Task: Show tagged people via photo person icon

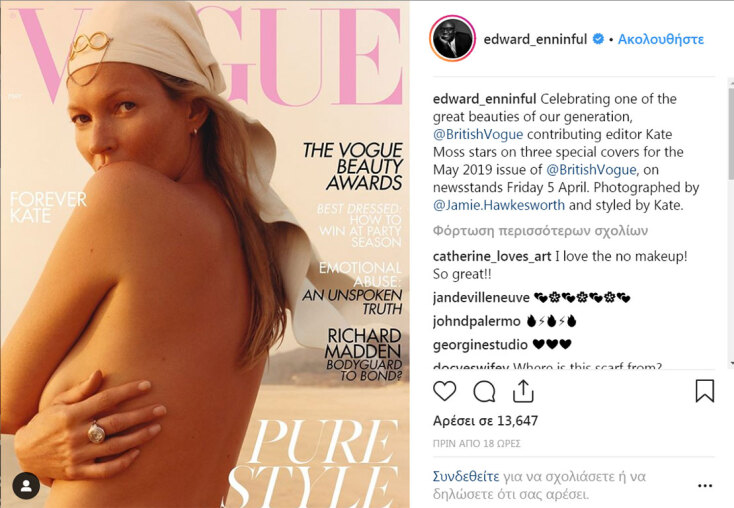Action: point(26,486)
